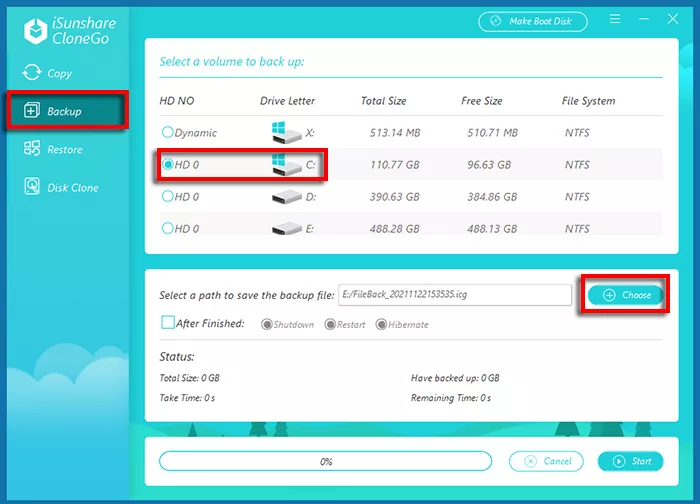Select the HD 0 E: volume radio button
Image resolution: width=700 pixels, height=504 pixels.
coord(167,228)
